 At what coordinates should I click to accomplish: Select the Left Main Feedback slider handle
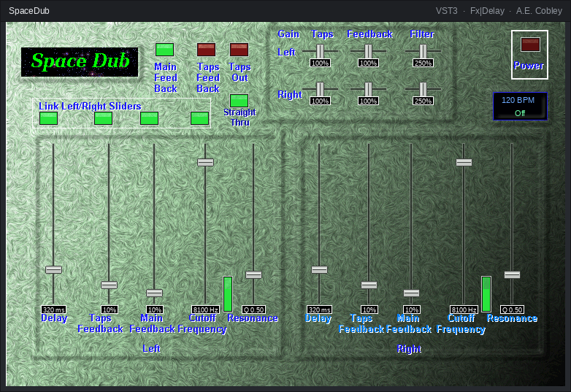[x=154, y=293]
